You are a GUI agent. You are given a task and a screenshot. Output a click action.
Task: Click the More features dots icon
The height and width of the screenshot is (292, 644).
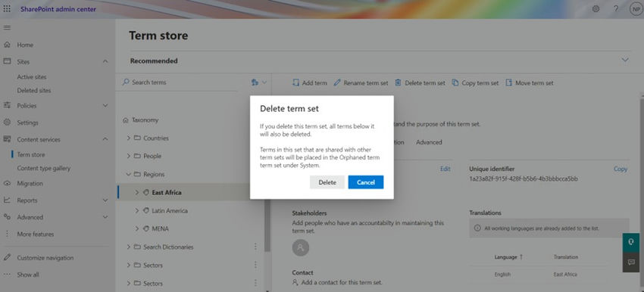(x=7, y=234)
